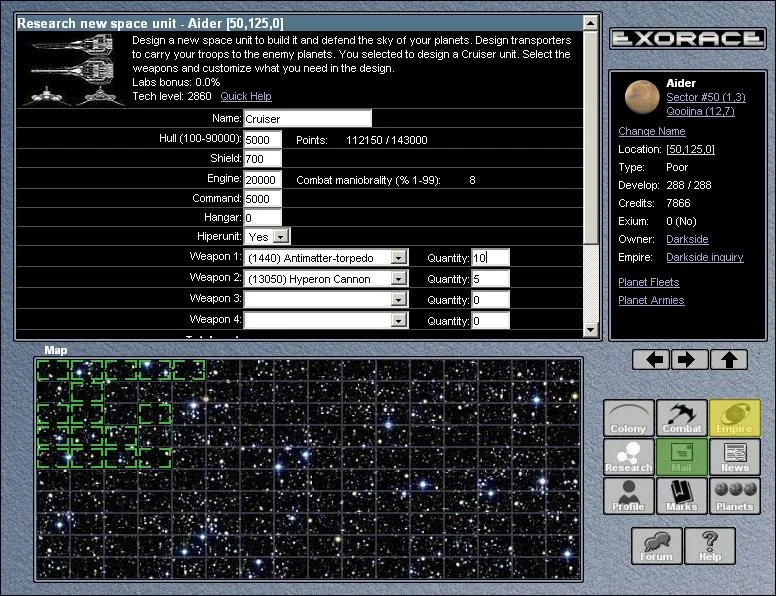Screen dimensions: 776x596
Task: Click the up arrow navigation button
Action: coord(729,360)
